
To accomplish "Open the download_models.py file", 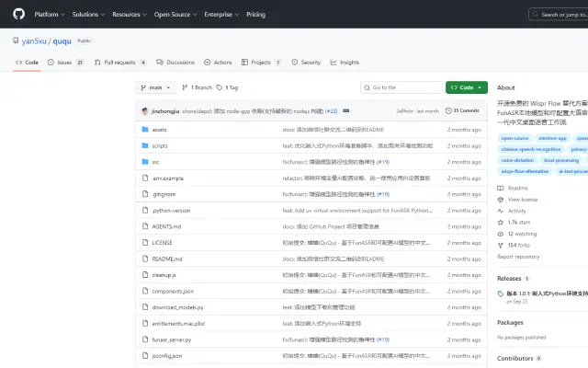I will click(x=177, y=307).
